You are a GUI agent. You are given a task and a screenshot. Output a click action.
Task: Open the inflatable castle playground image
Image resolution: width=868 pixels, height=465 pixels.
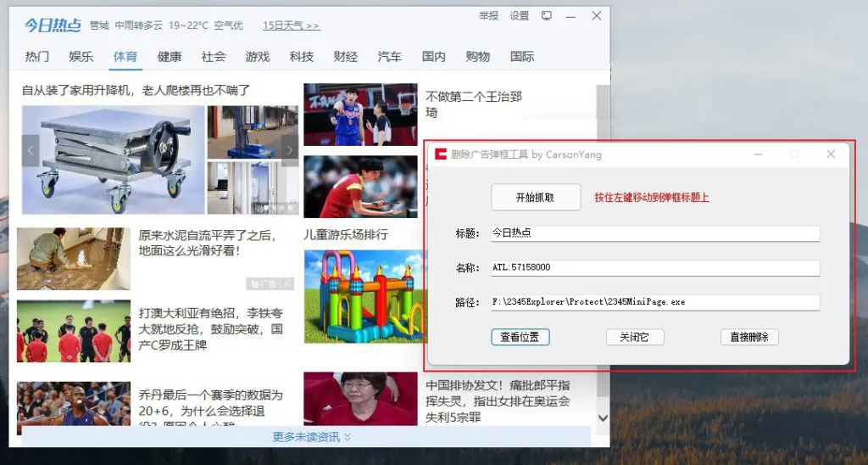[364, 296]
